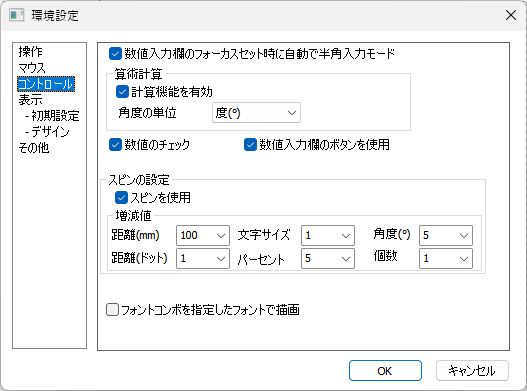Expand the 角度(°) increment dropdown

pyautogui.click(x=446, y=235)
